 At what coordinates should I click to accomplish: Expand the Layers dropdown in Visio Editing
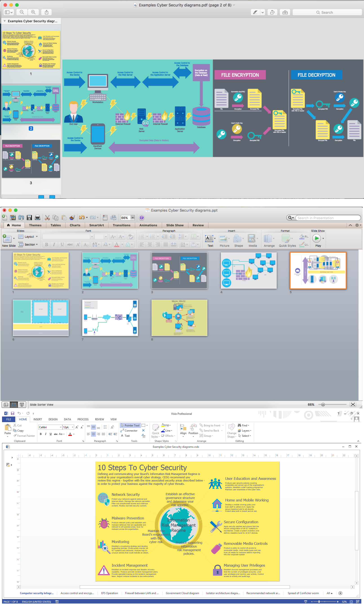[244, 431]
